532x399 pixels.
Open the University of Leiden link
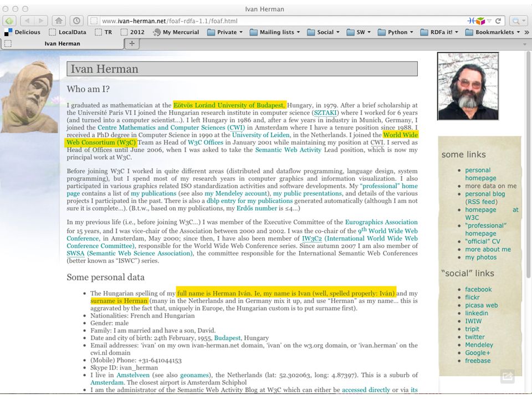tap(260, 135)
